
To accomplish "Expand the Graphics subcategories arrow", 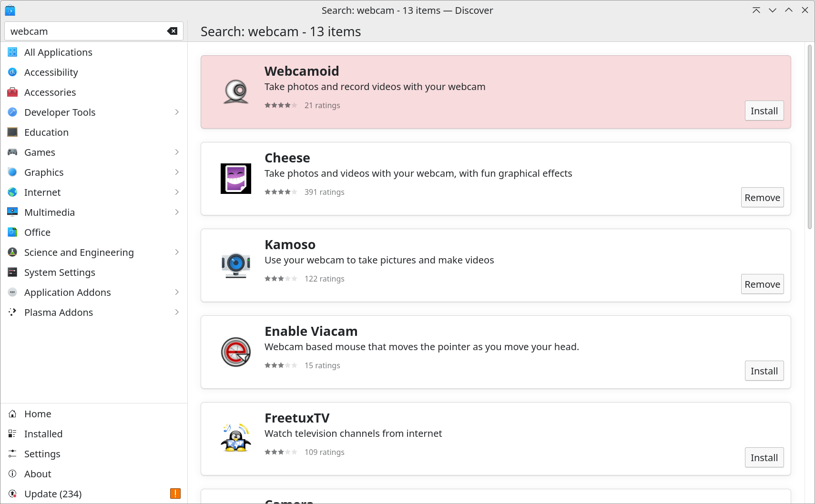I will (177, 172).
